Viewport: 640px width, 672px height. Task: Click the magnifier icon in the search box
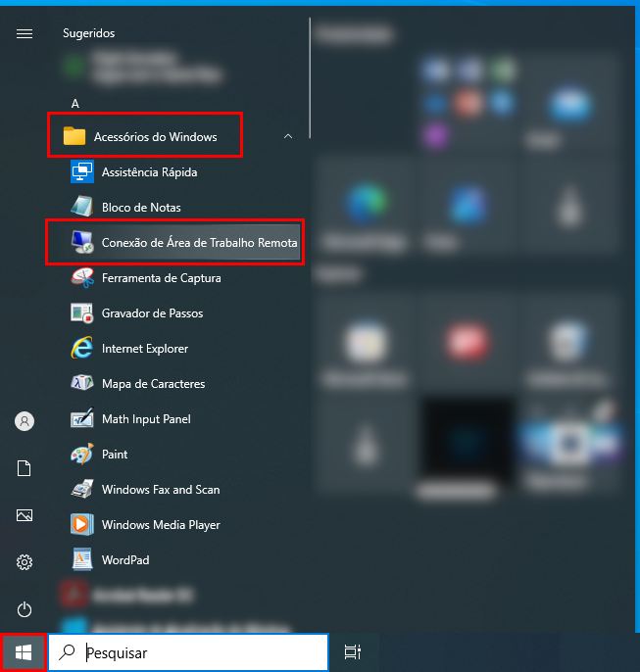(67, 652)
